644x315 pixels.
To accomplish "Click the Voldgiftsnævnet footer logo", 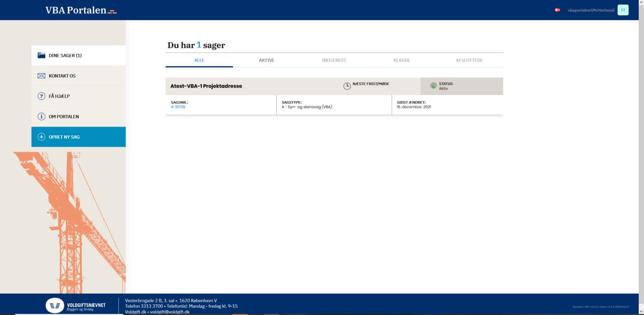I will point(76,305).
